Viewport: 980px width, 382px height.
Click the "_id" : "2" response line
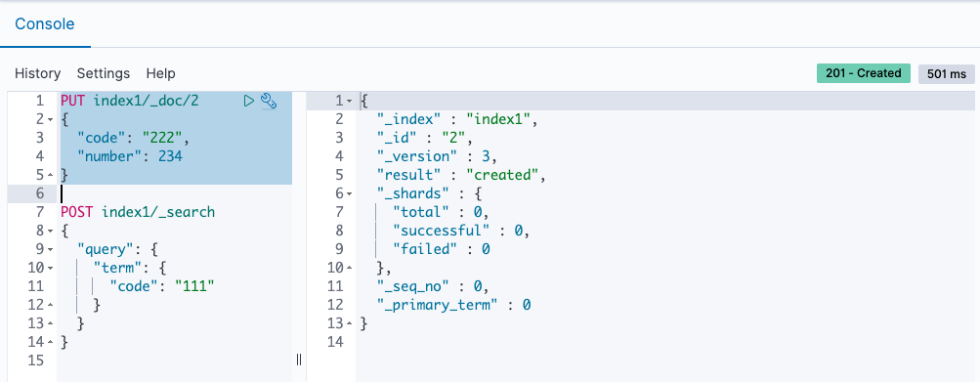(425, 138)
